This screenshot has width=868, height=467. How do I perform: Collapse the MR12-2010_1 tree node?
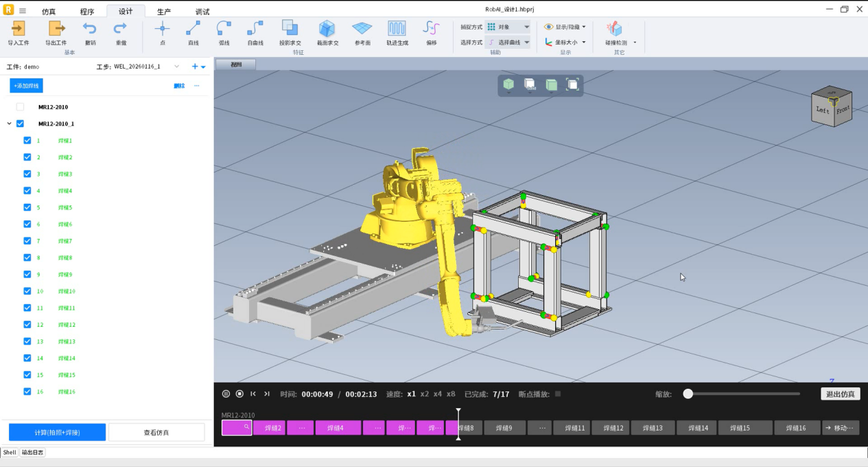(9, 124)
